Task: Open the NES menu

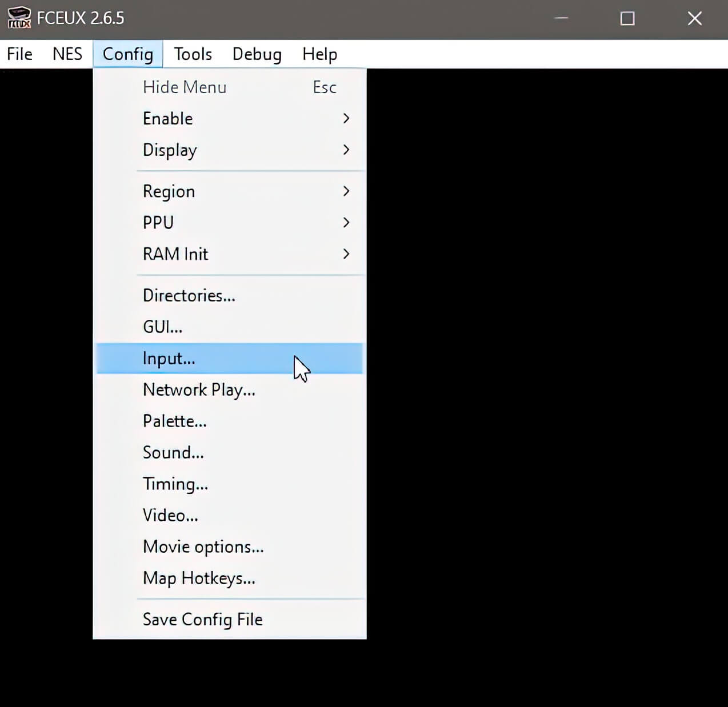Action: (x=67, y=54)
